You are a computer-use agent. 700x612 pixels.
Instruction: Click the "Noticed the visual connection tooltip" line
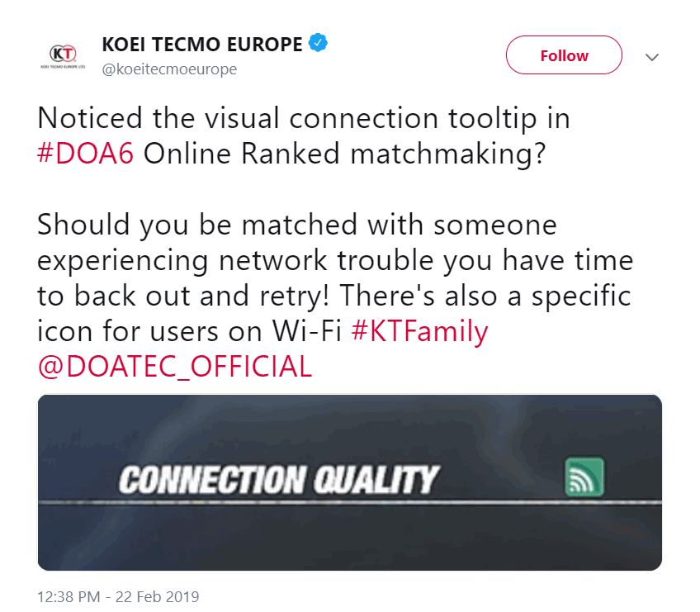tap(304, 119)
